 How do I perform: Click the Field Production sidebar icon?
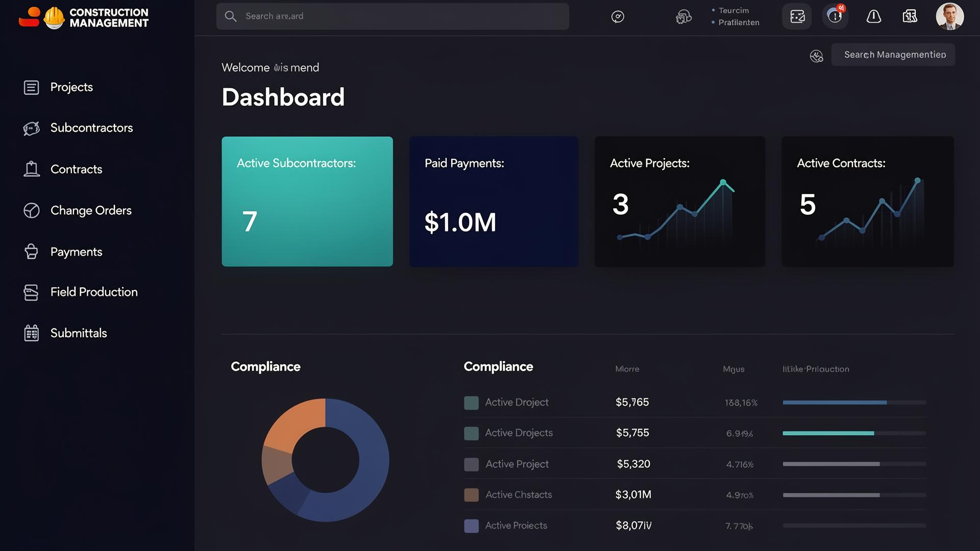31,292
